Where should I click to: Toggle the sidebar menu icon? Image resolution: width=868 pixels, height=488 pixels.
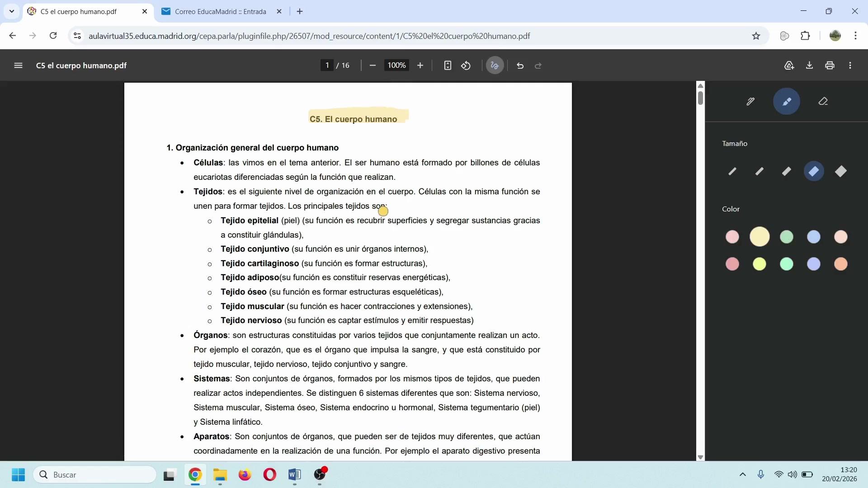pos(18,66)
